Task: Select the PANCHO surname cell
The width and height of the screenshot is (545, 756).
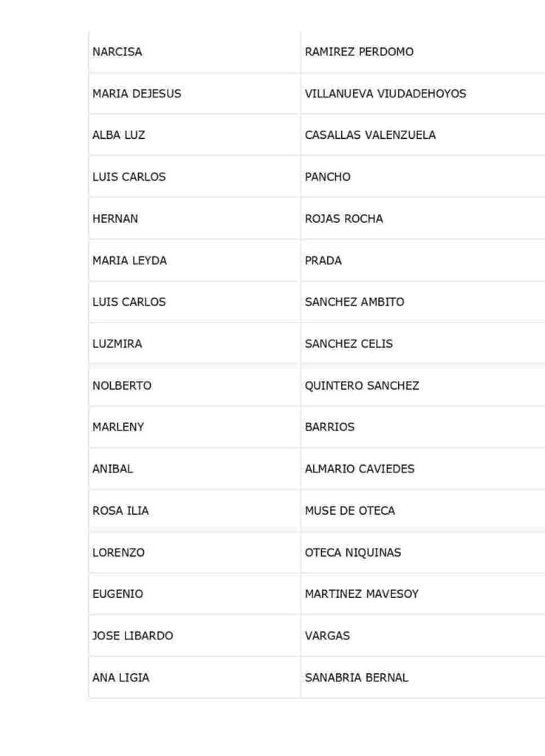Action: tap(423, 177)
